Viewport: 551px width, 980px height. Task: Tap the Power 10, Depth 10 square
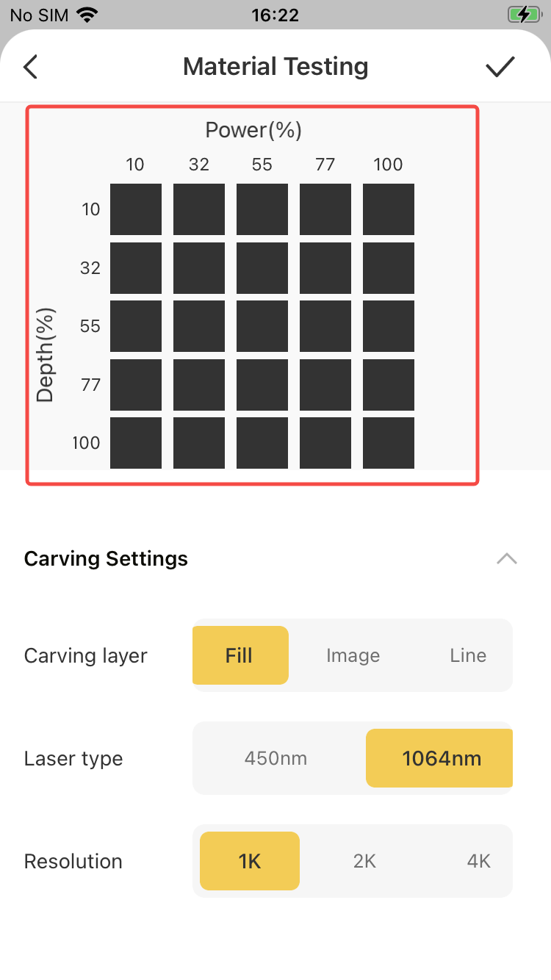[136, 209]
